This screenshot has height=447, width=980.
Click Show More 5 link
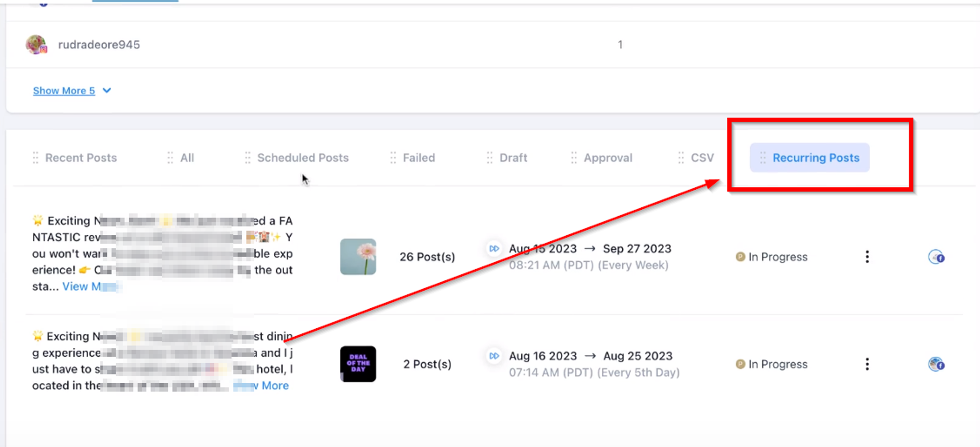[64, 91]
